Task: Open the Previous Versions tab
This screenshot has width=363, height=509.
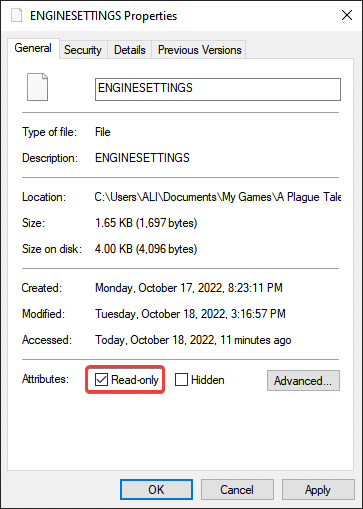Action: [199, 50]
